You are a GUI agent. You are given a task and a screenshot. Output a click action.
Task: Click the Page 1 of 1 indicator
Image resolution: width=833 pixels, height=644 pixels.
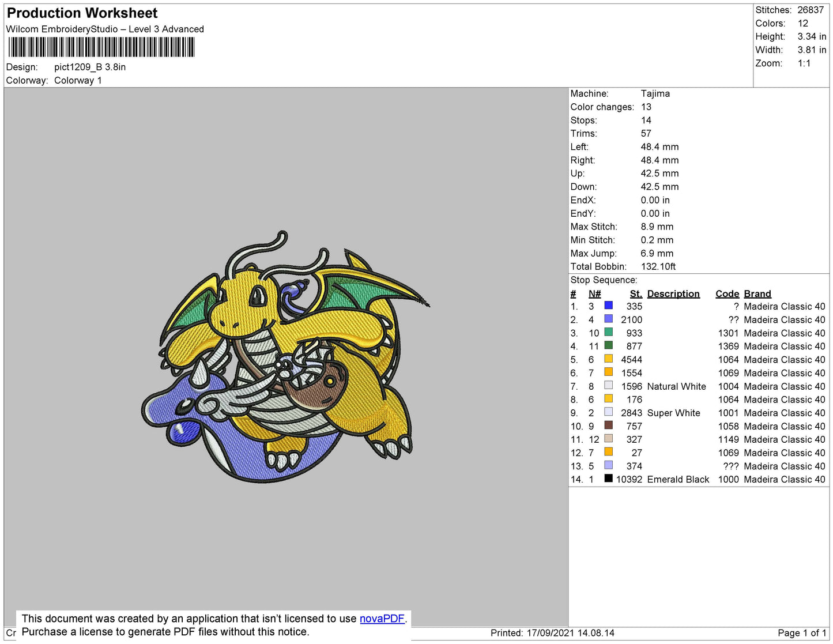pyautogui.click(x=801, y=633)
